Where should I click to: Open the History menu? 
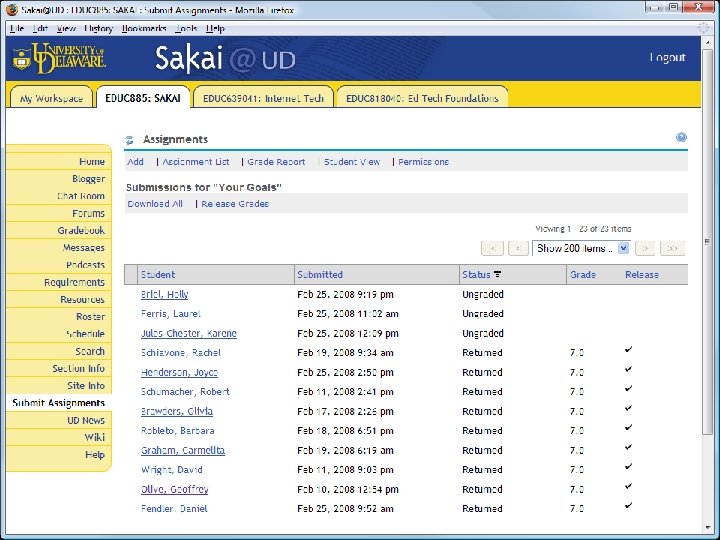pos(98,28)
